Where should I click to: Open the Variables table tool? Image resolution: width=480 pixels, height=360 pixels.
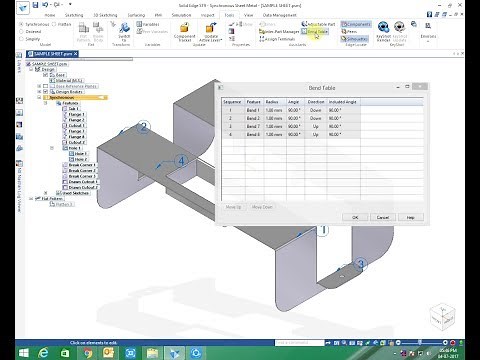tap(148, 24)
